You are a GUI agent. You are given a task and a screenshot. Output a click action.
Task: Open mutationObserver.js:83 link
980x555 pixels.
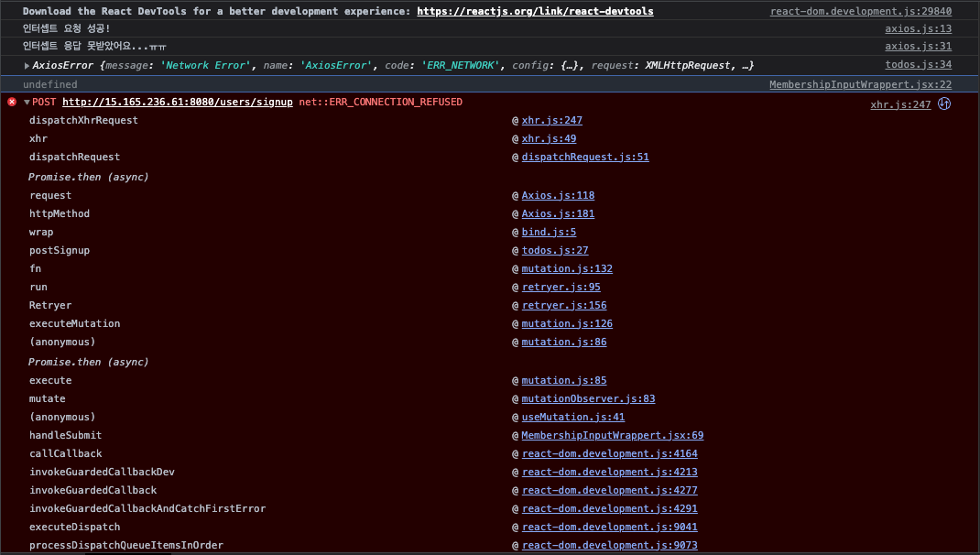pyautogui.click(x=588, y=398)
